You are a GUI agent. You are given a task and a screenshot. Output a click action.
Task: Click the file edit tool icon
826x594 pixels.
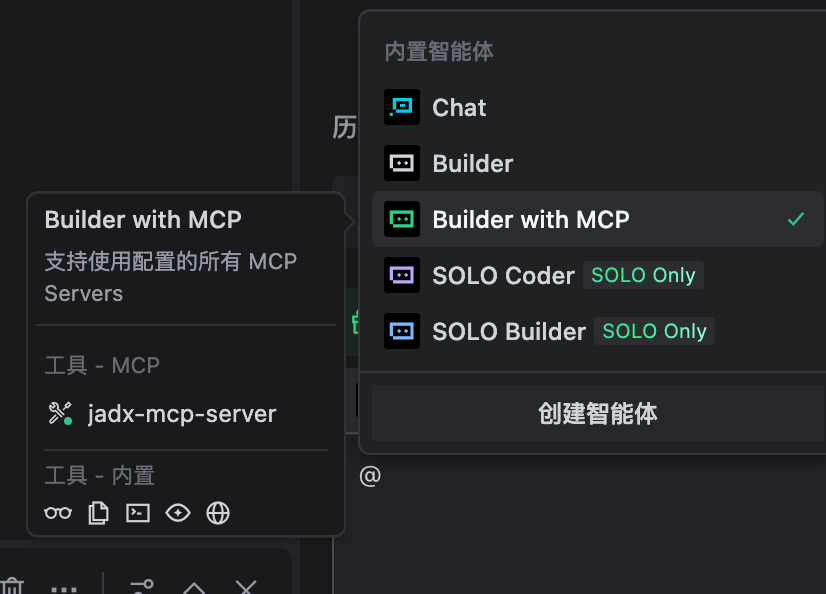tap(98, 514)
